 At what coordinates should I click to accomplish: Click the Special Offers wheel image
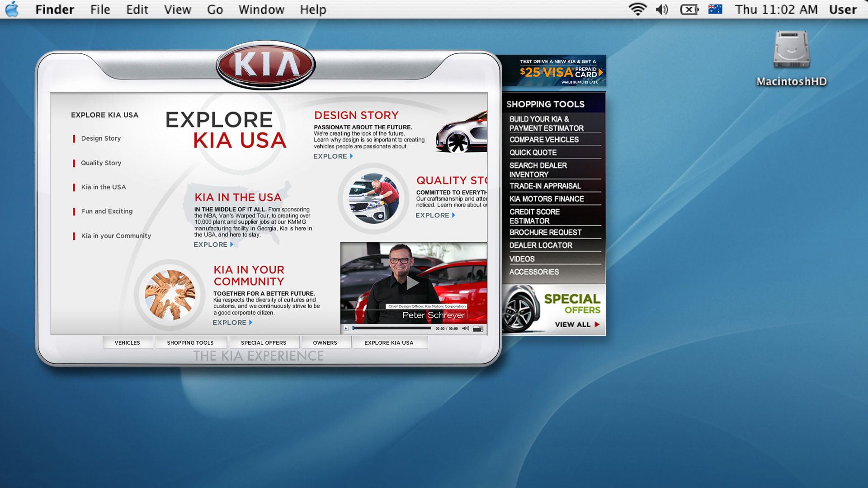click(x=521, y=309)
